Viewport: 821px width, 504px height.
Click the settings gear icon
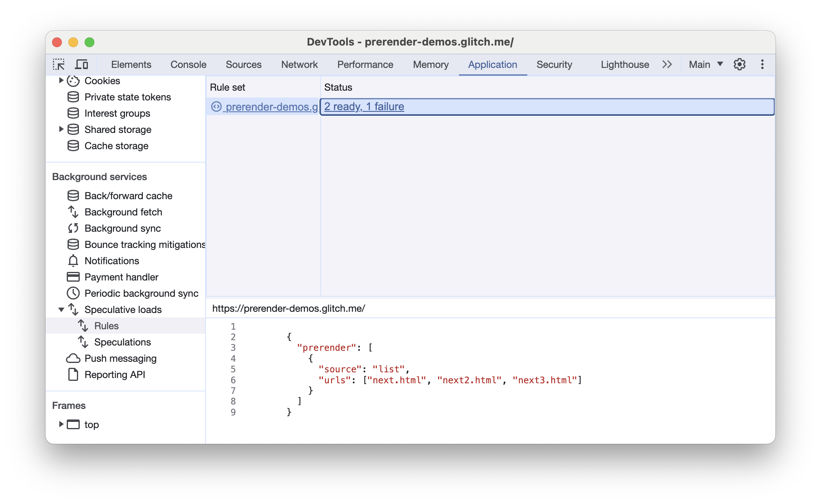point(740,64)
